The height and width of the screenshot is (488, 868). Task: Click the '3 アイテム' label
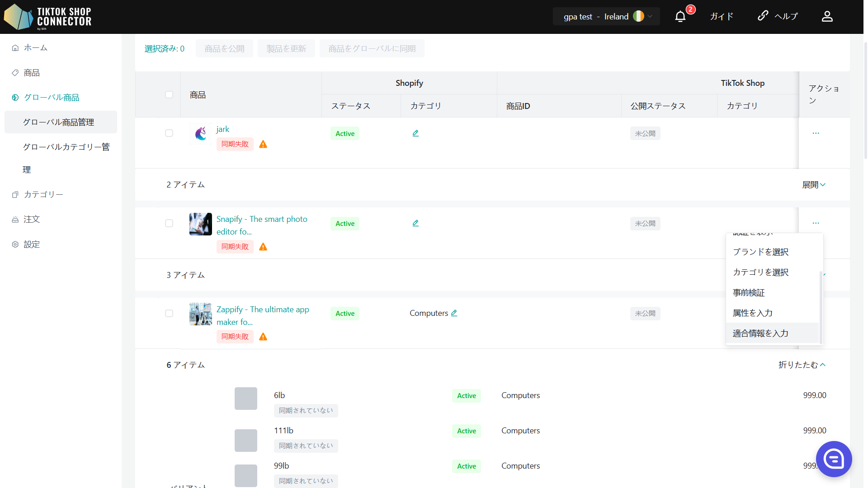coord(186,275)
